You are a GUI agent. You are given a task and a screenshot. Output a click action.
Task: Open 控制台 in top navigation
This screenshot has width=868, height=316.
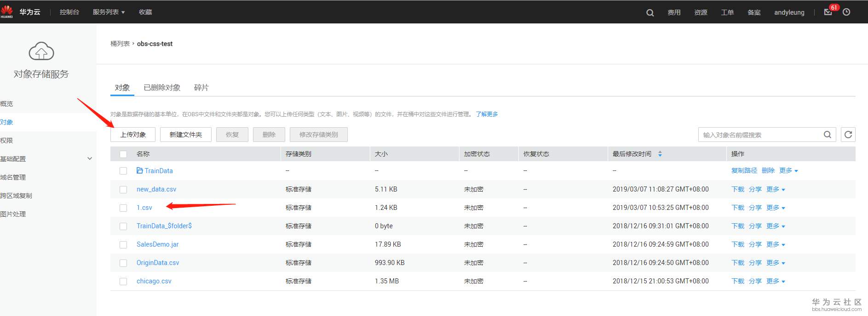click(69, 12)
